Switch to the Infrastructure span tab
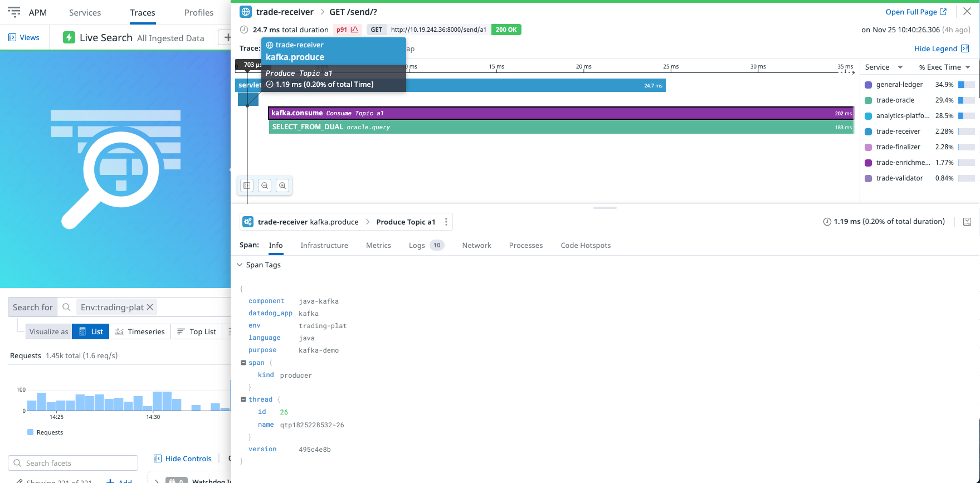Screen dimensions: 980x483 point(324,245)
